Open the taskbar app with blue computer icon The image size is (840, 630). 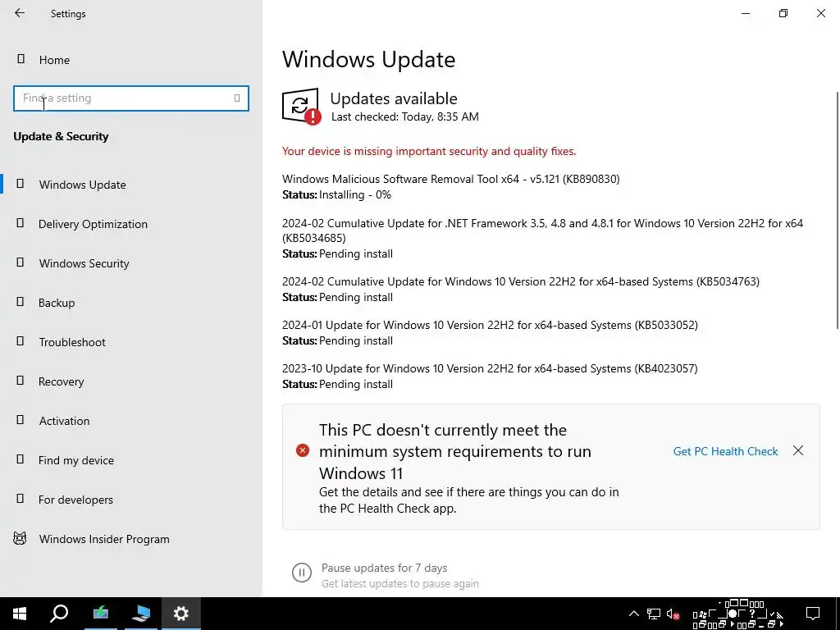pyautogui.click(x=141, y=614)
